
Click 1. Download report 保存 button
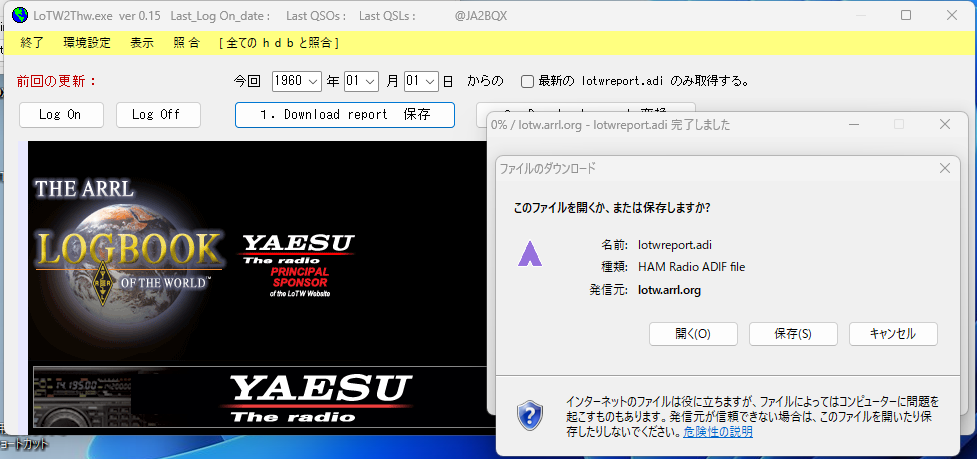coord(345,115)
